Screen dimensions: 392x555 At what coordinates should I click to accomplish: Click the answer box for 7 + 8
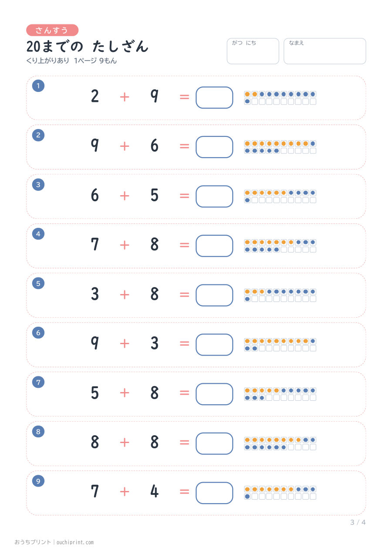[214, 246]
